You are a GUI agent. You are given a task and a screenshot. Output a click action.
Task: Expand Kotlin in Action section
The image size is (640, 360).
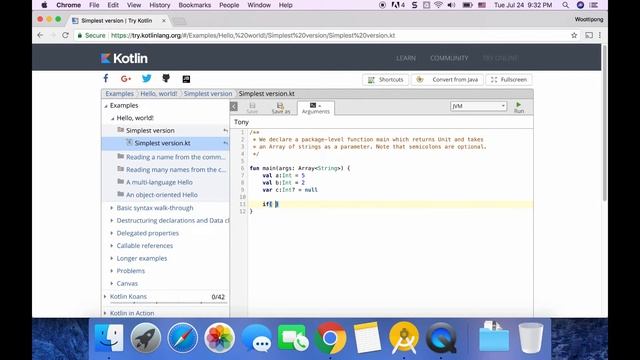[105, 313]
